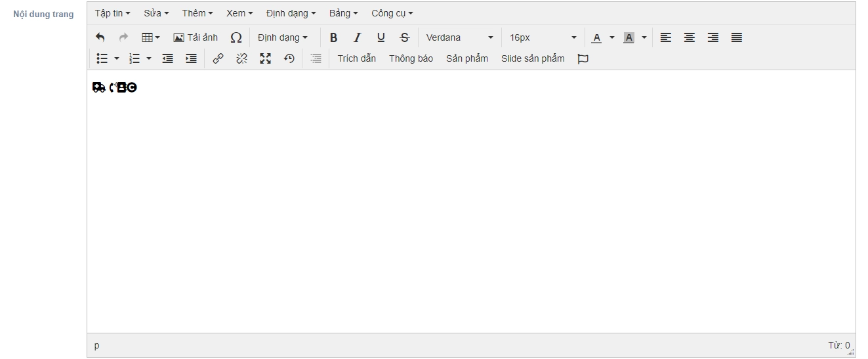
Task: Click the flag icon in toolbar
Action: click(583, 58)
